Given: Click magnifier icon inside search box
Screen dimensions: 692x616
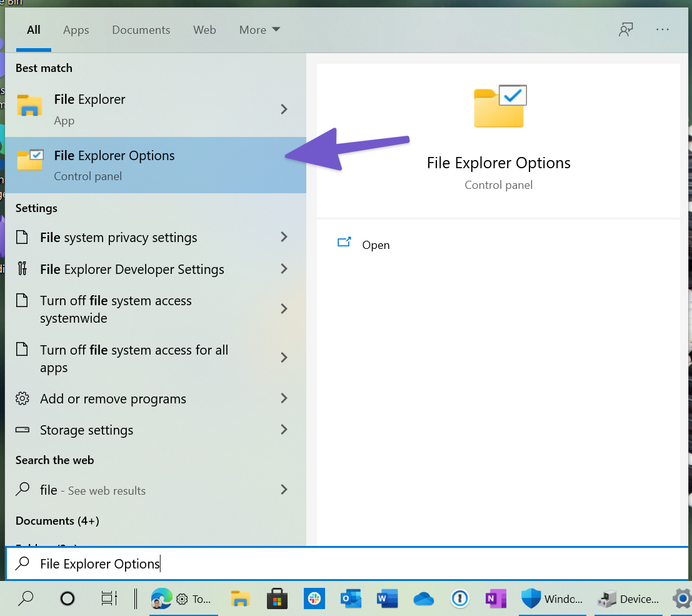Looking at the screenshot, I should [x=22, y=563].
